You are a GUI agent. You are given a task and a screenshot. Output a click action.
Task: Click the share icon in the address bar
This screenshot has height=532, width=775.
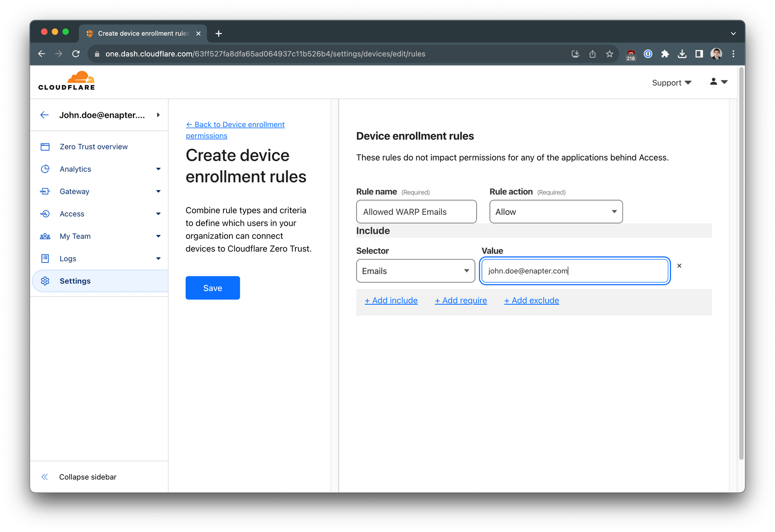tap(592, 54)
